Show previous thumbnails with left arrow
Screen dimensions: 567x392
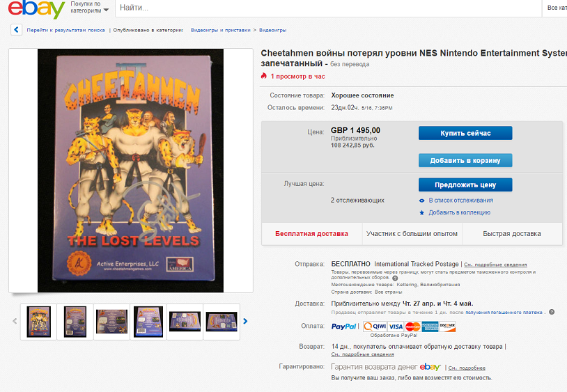15,321
